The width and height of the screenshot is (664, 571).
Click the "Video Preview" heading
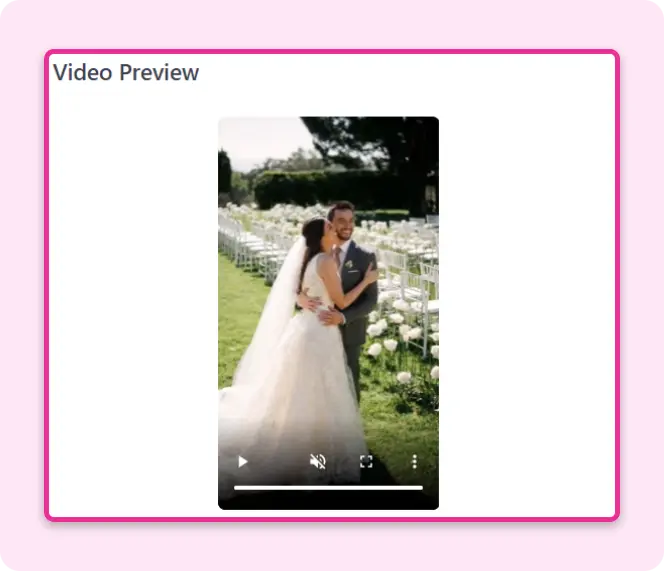coord(126,72)
